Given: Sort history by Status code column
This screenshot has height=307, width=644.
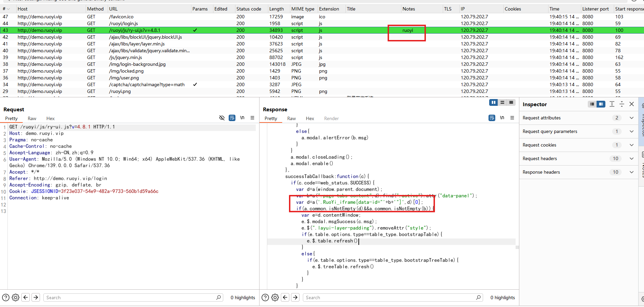Looking at the screenshot, I should (x=249, y=9).
